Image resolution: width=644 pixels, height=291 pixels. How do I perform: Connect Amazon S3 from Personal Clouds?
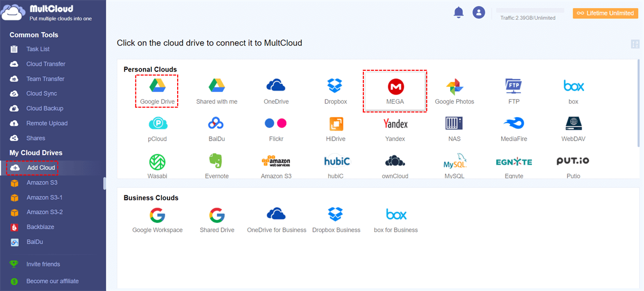[x=276, y=166]
